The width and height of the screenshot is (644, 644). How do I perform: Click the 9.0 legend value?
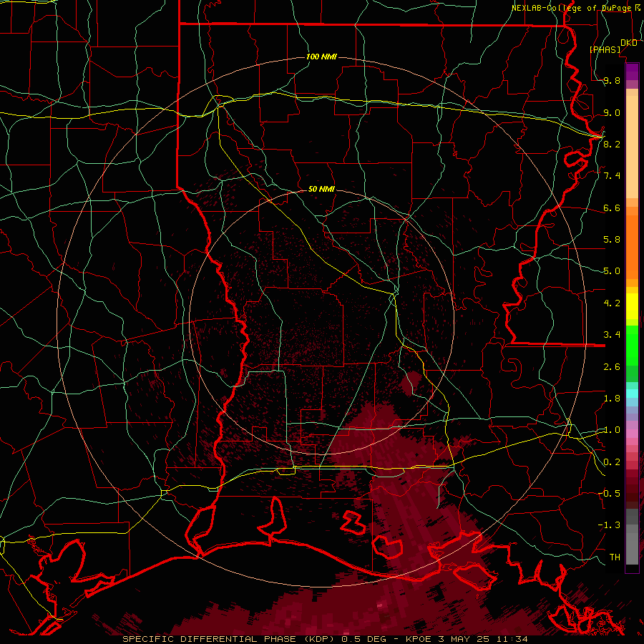tap(612, 112)
